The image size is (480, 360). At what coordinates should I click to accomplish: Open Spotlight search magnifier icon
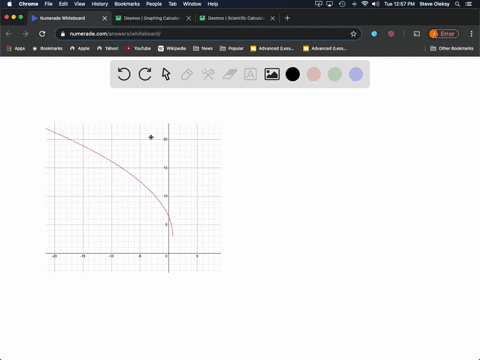point(458,4)
